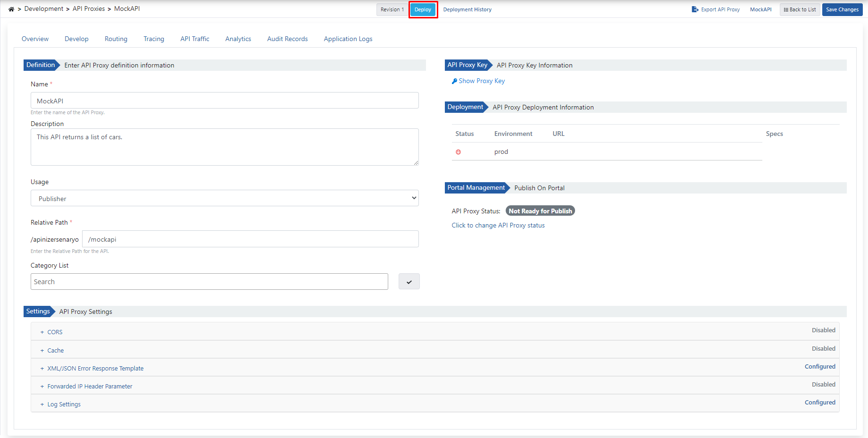Click the Not Ready for Publish status badge
Viewport: 868px width, 438px height.
(540, 211)
